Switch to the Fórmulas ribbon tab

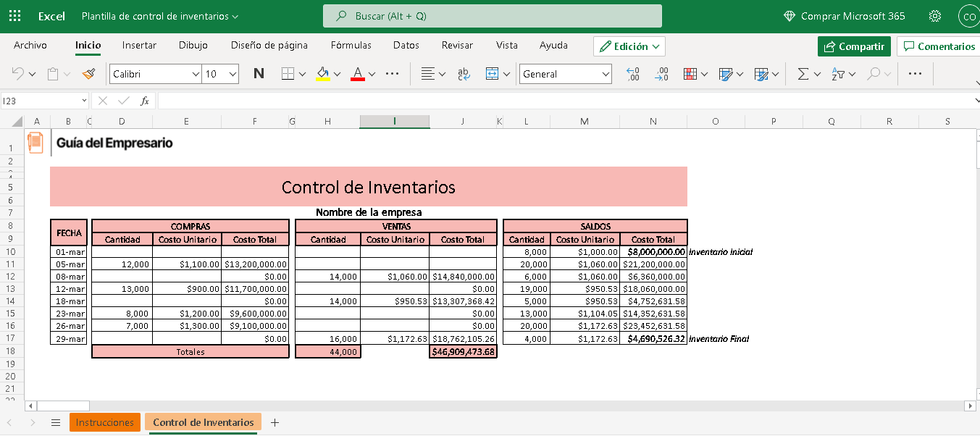(x=351, y=45)
